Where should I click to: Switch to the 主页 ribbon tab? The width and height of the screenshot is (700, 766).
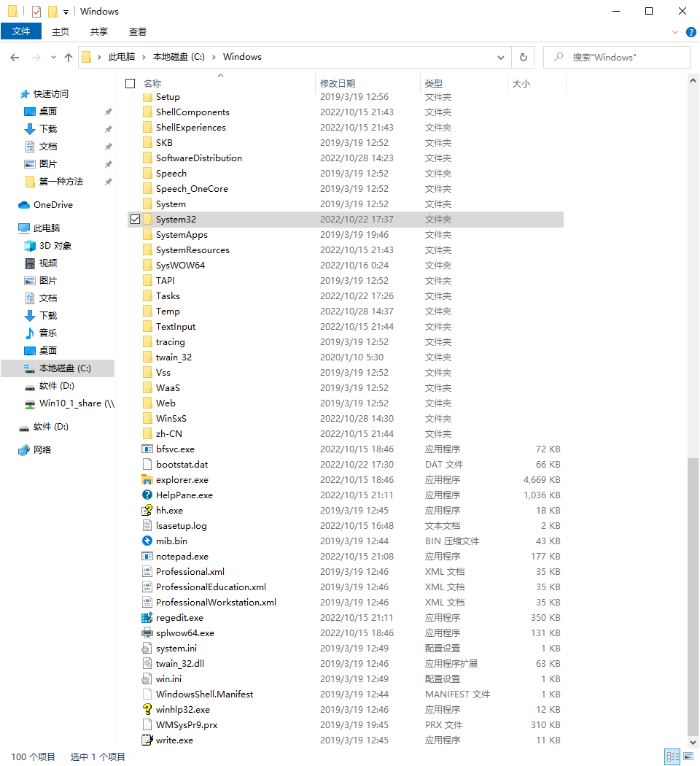(61, 32)
